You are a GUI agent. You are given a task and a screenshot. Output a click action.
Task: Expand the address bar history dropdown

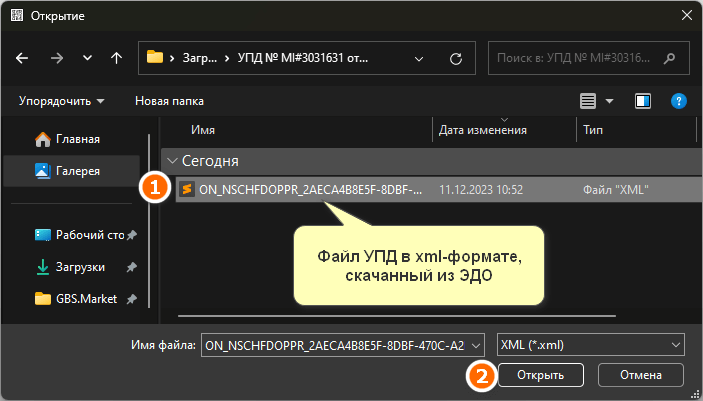tap(421, 58)
